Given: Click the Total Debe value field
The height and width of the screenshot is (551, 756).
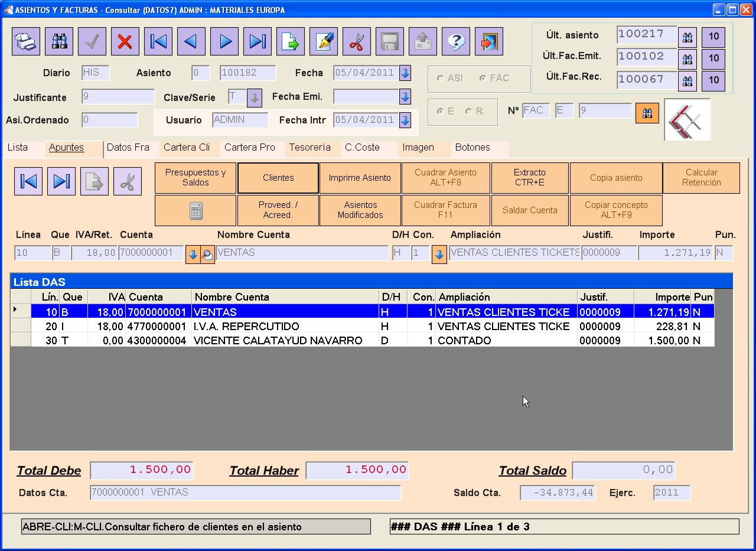Looking at the screenshot, I should pyautogui.click(x=142, y=471).
